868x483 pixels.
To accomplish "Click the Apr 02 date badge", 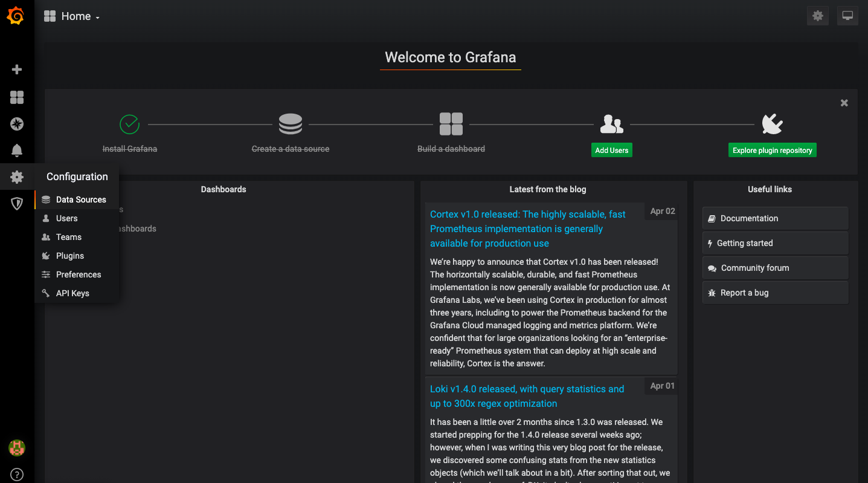I will (663, 211).
